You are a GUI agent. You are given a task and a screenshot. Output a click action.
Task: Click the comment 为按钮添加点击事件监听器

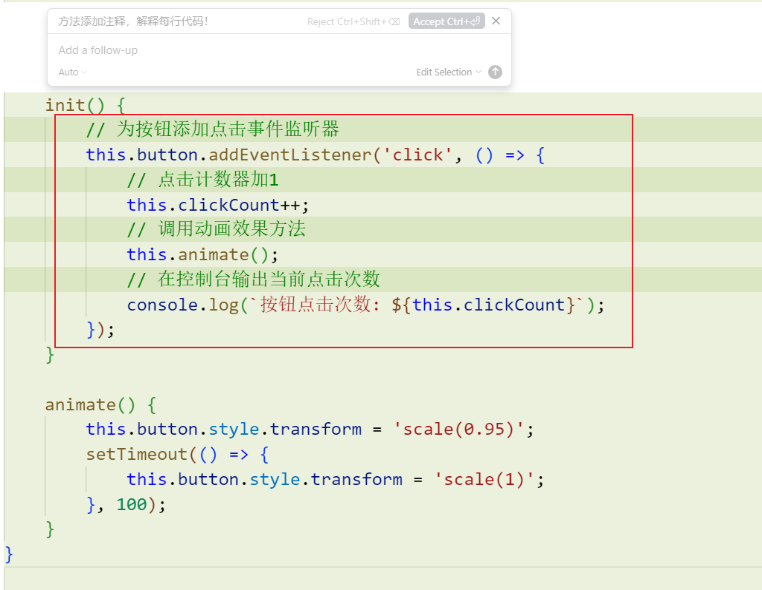[x=212, y=129]
